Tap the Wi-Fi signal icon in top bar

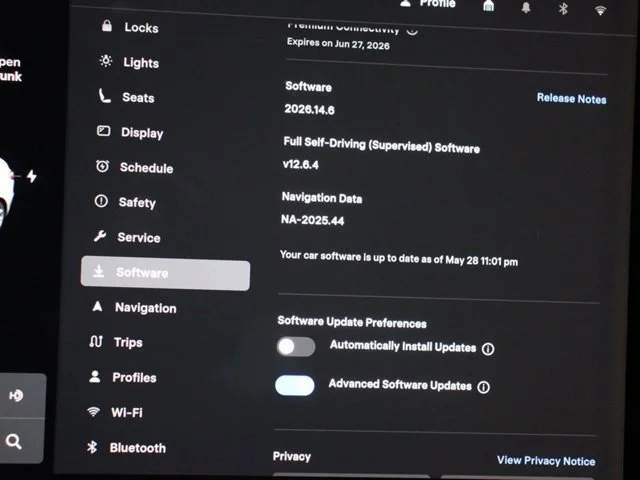tap(600, 10)
